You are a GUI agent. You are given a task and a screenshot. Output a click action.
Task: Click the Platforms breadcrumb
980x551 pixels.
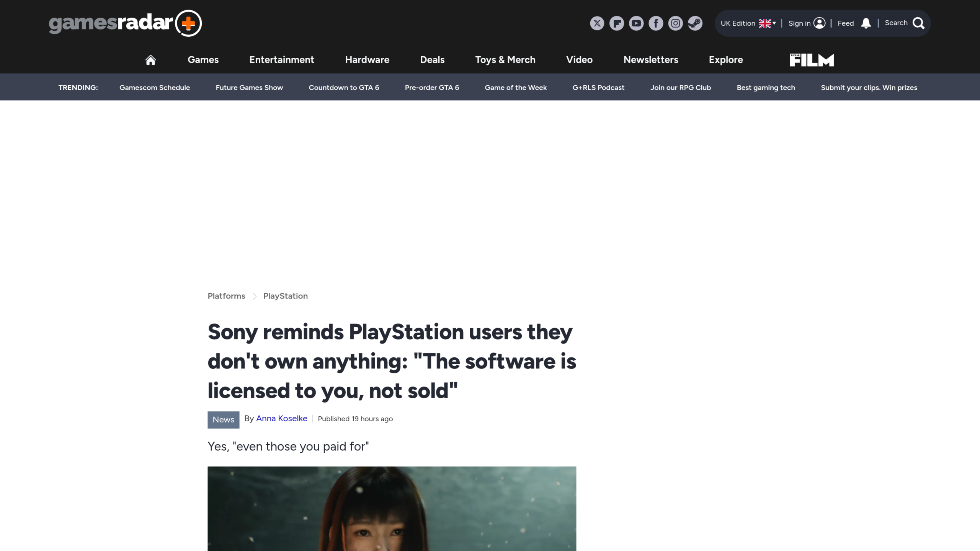point(226,296)
